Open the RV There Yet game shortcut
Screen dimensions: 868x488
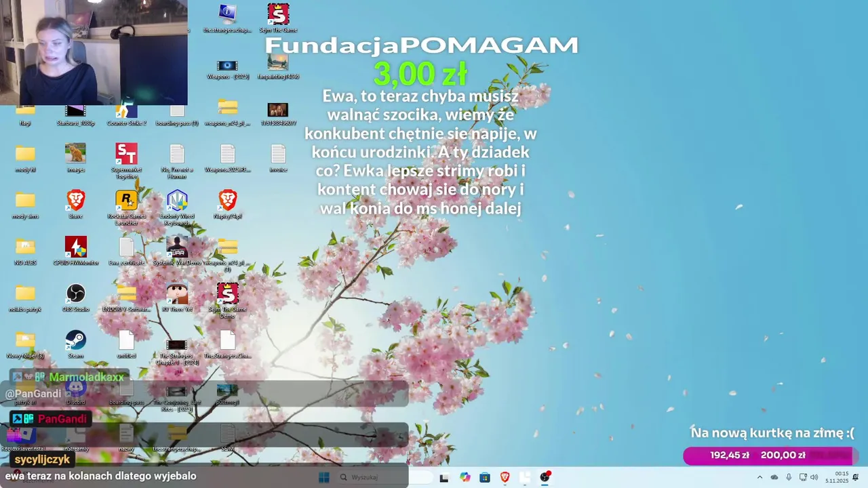click(177, 297)
